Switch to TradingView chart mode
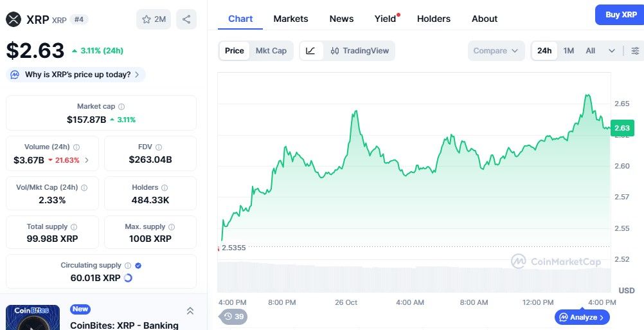Image resolution: width=644 pixels, height=330 pixels. click(359, 51)
